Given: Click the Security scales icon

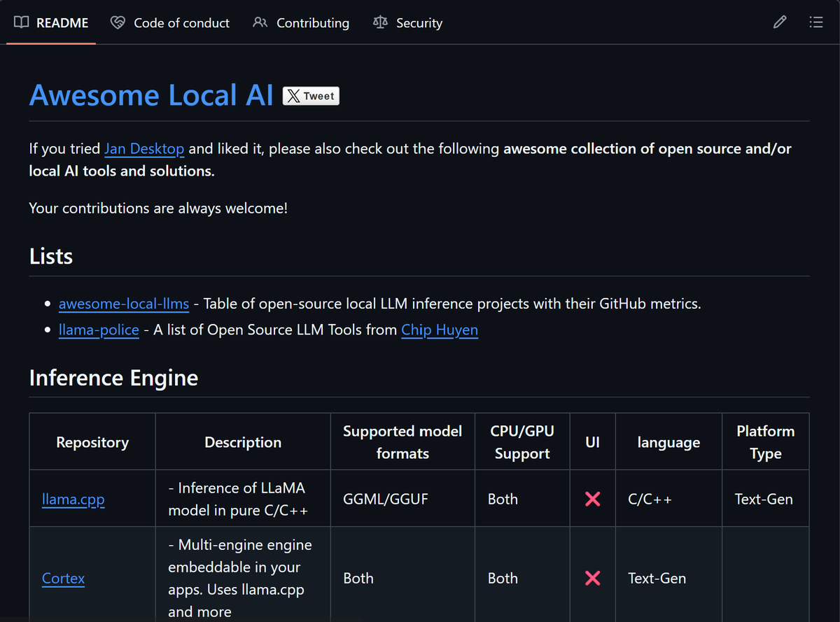Looking at the screenshot, I should (x=380, y=22).
